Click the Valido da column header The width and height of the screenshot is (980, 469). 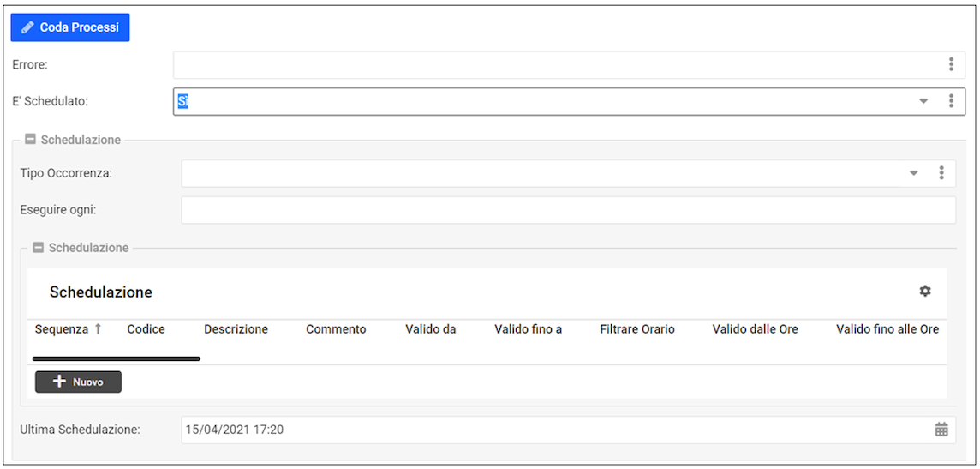tap(430, 329)
